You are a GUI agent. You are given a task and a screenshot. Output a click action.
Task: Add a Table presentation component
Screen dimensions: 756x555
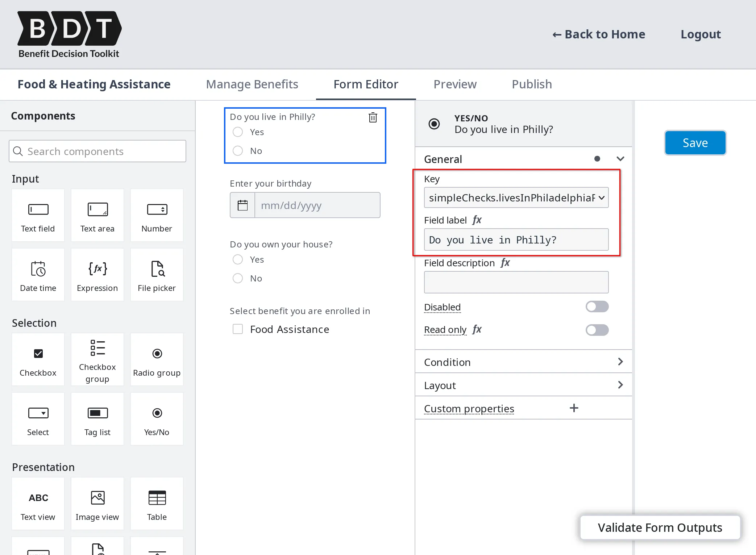tap(157, 504)
